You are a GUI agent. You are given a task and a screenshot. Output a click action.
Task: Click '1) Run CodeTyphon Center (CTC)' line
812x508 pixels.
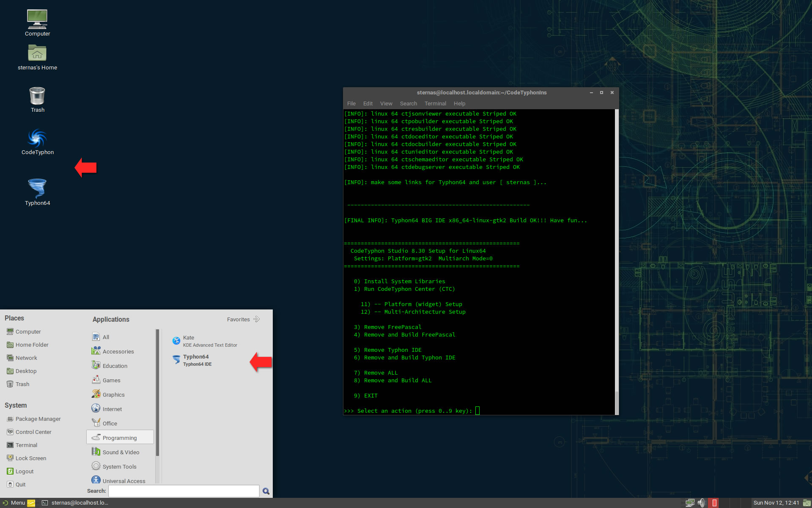pyautogui.click(x=405, y=289)
